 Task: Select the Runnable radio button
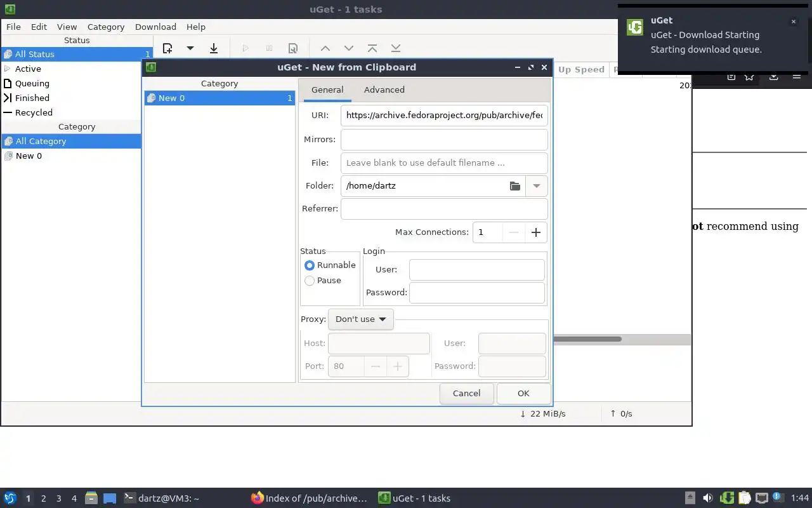pos(310,265)
